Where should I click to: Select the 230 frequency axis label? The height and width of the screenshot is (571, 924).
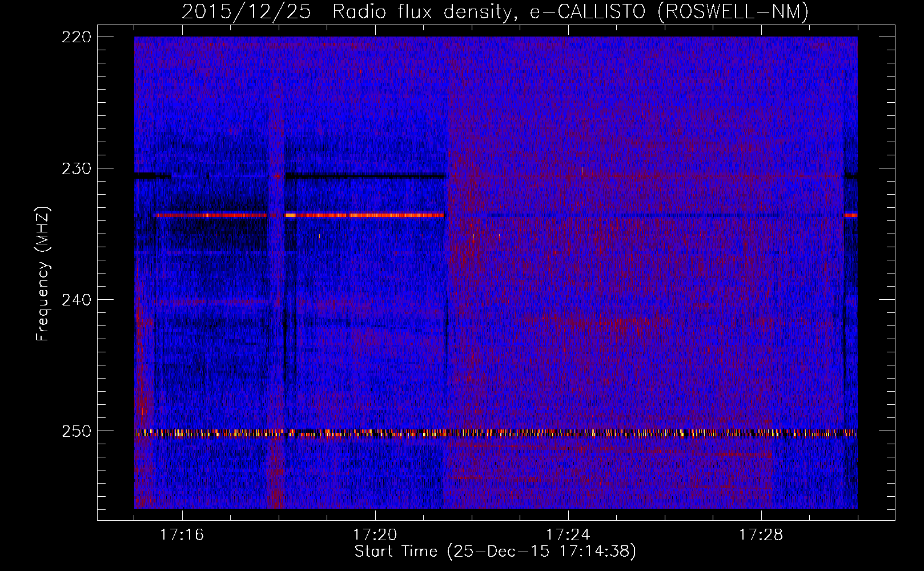click(76, 168)
